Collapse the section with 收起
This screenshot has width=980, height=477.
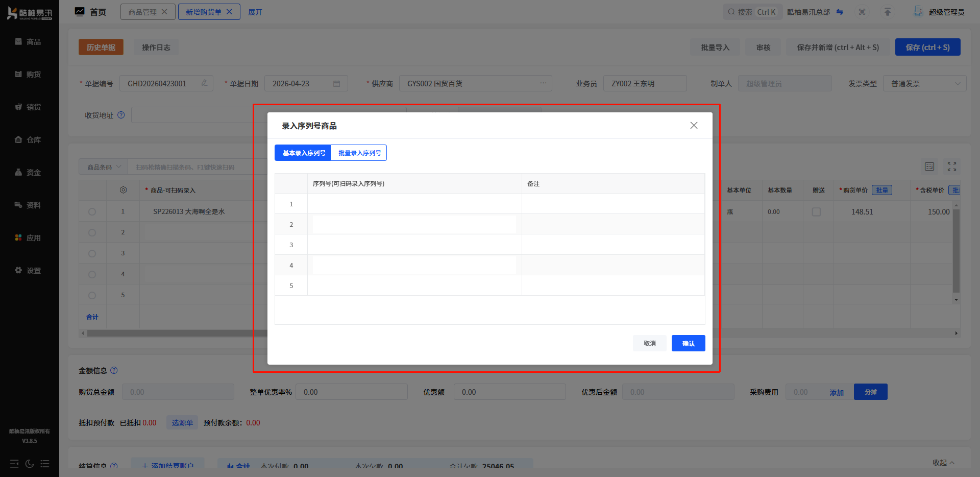(x=943, y=463)
